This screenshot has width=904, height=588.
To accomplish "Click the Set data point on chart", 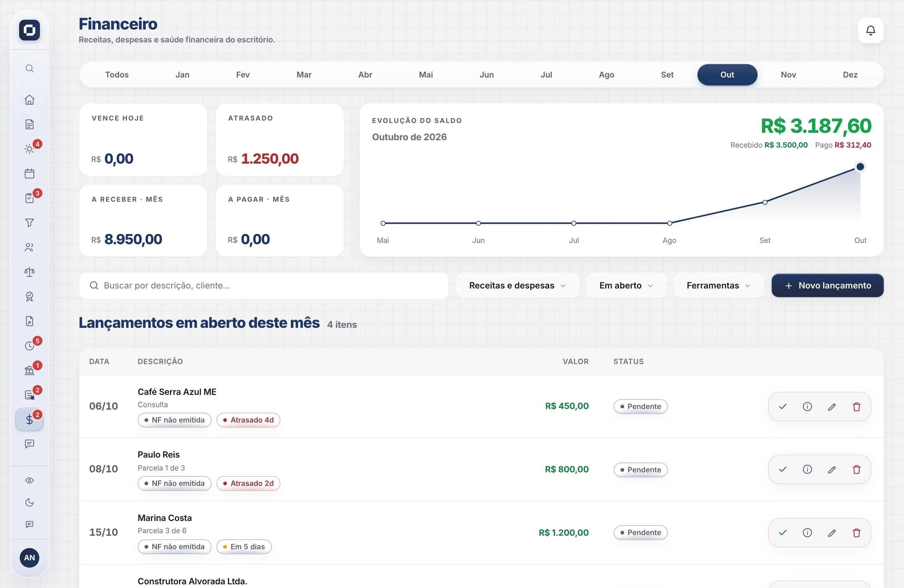I will pyautogui.click(x=765, y=202).
